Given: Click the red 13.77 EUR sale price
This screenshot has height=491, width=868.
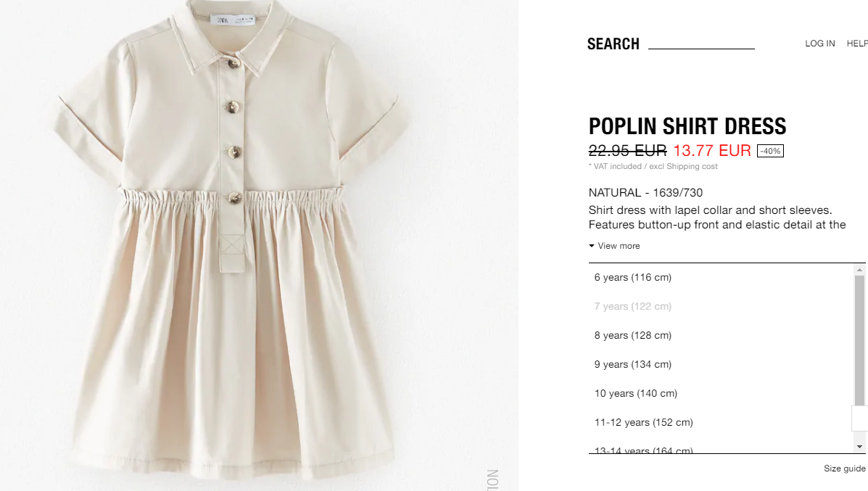Looking at the screenshot, I should (x=712, y=151).
